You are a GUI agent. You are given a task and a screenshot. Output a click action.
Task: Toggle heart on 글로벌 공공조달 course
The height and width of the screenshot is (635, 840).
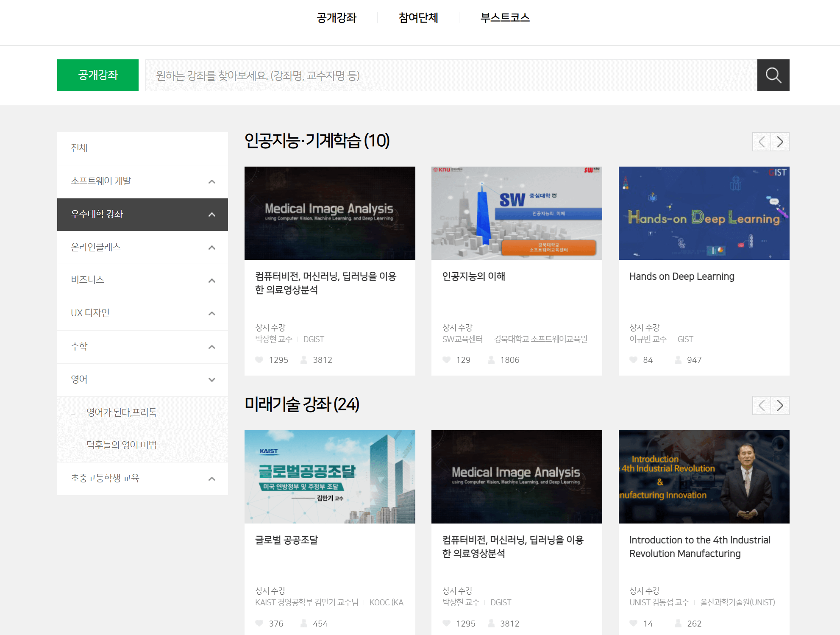pyautogui.click(x=259, y=623)
